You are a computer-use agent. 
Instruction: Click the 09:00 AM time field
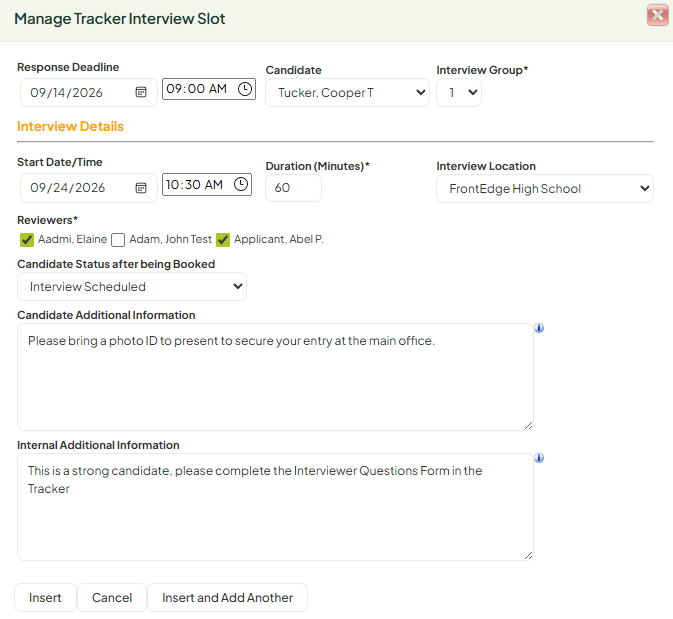coord(209,89)
